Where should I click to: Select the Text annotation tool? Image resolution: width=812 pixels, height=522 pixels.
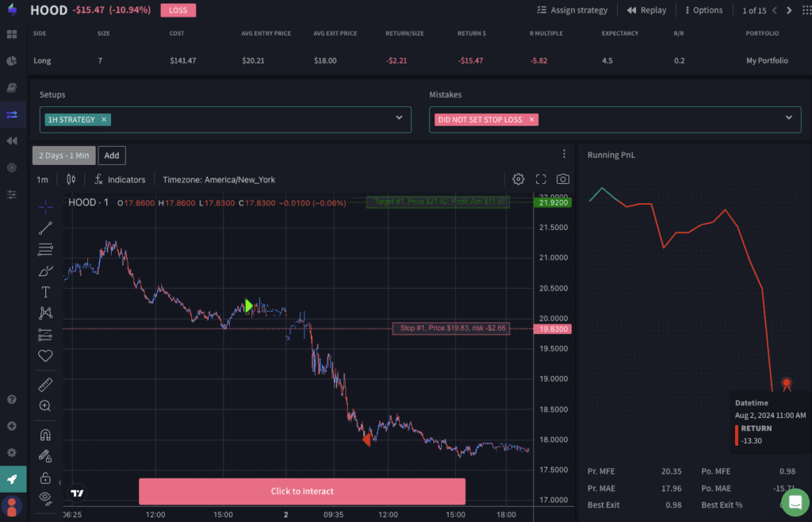click(x=45, y=292)
